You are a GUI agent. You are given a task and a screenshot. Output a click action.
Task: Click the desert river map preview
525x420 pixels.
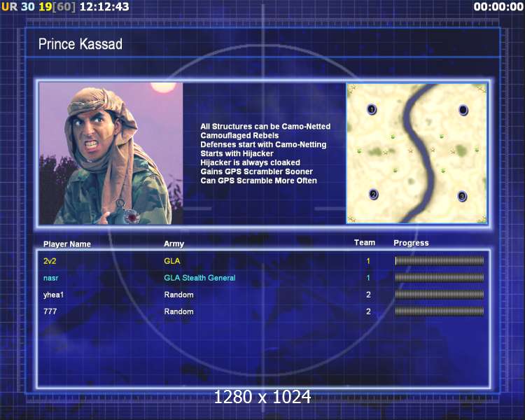[x=416, y=153]
